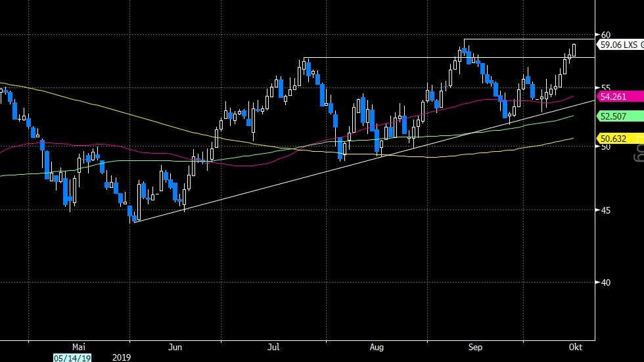Select the Jul label on time axis
644x362 pixels.
coord(273,348)
